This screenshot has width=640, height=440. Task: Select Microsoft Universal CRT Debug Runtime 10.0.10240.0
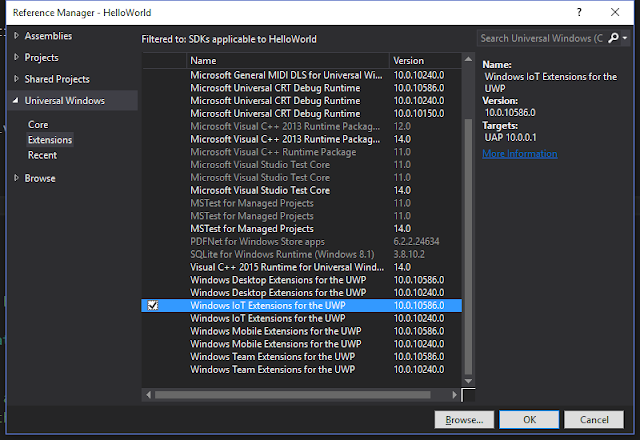coord(302,100)
